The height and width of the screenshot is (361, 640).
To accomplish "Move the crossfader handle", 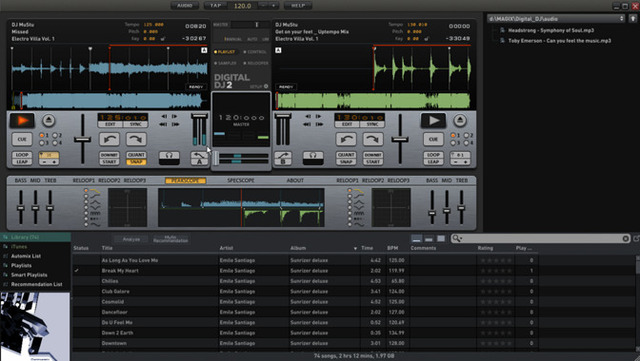I will pyautogui.click(x=216, y=158).
